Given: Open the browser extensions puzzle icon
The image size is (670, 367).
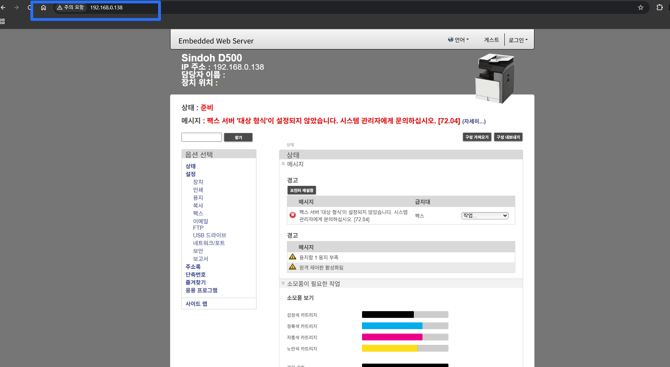Looking at the screenshot, I should point(660,8).
